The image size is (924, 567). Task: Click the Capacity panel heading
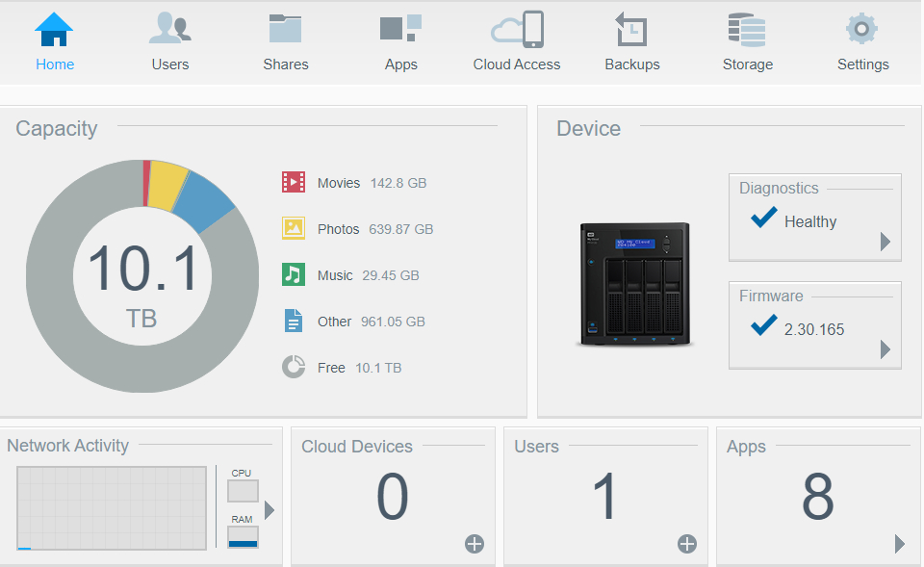tap(57, 128)
